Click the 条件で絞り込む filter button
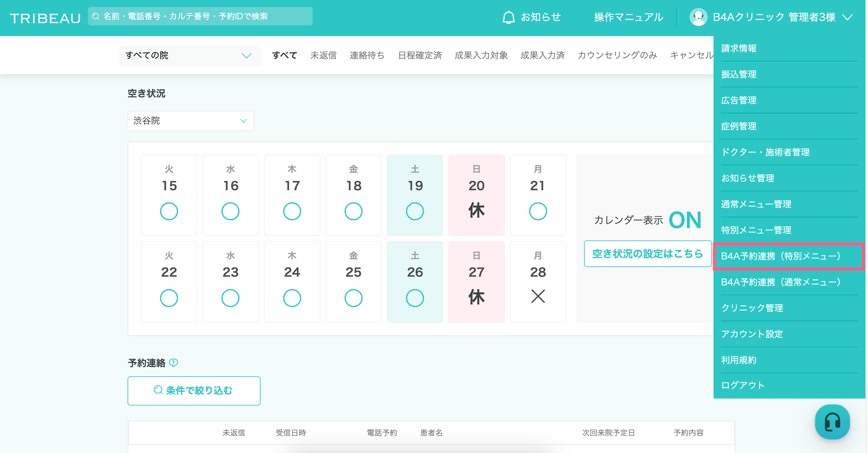The width and height of the screenshot is (868, 453). pos(194,390)
